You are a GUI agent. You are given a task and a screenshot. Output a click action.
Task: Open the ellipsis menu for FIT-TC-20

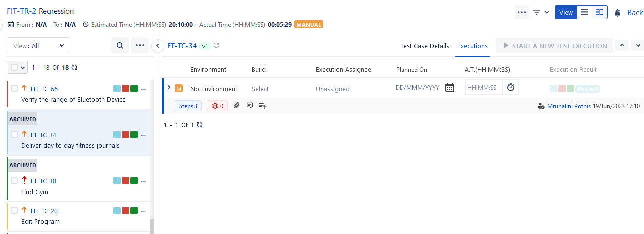pyautogui.click(x=143, y=211)
